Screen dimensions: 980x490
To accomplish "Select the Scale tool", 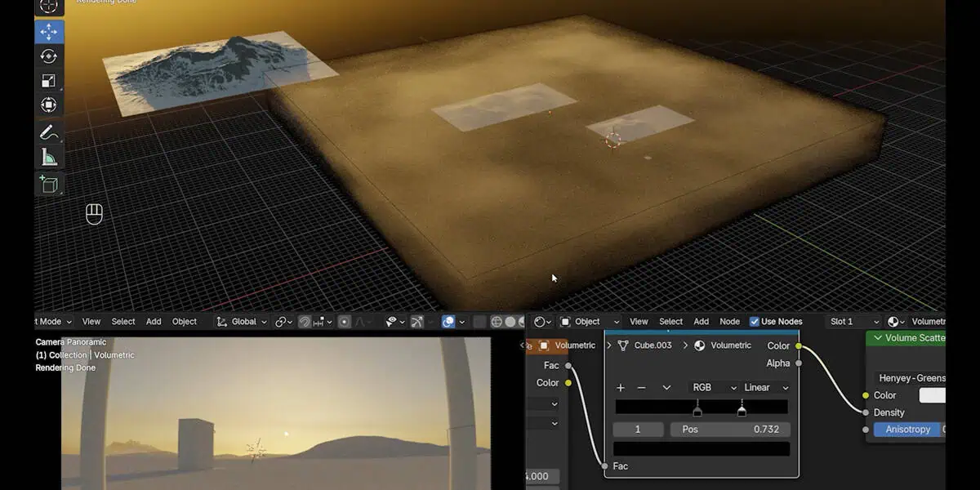I will coord(49,81).
